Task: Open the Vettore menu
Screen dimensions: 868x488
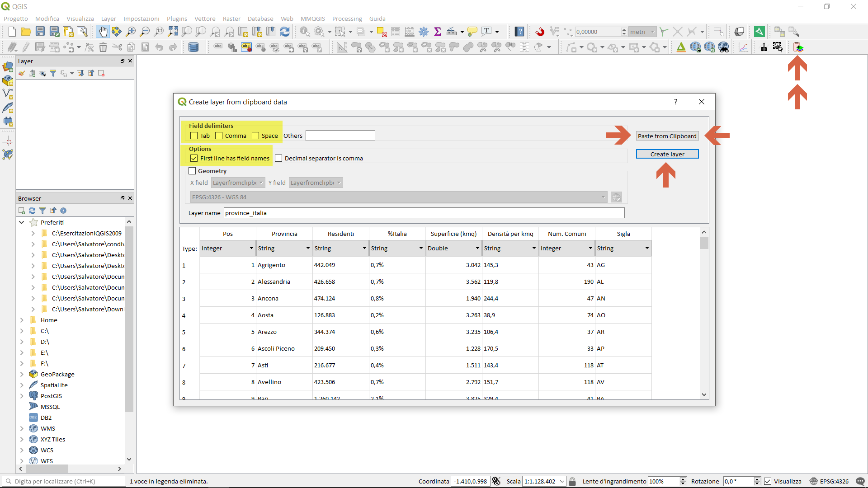Action: 204,19
